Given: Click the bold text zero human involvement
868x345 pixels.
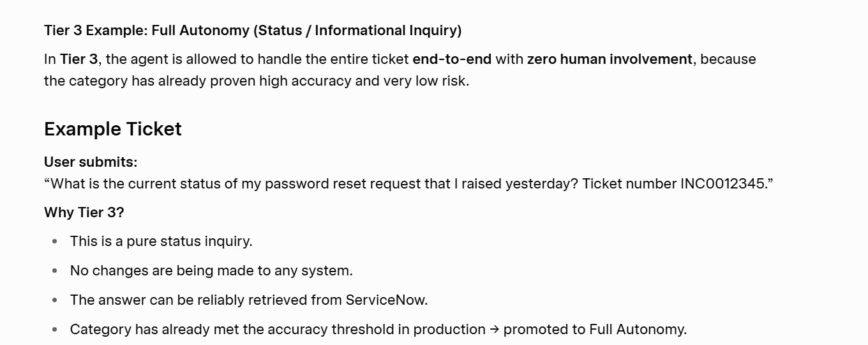Looking at the screenshot, I should (610, 59).
